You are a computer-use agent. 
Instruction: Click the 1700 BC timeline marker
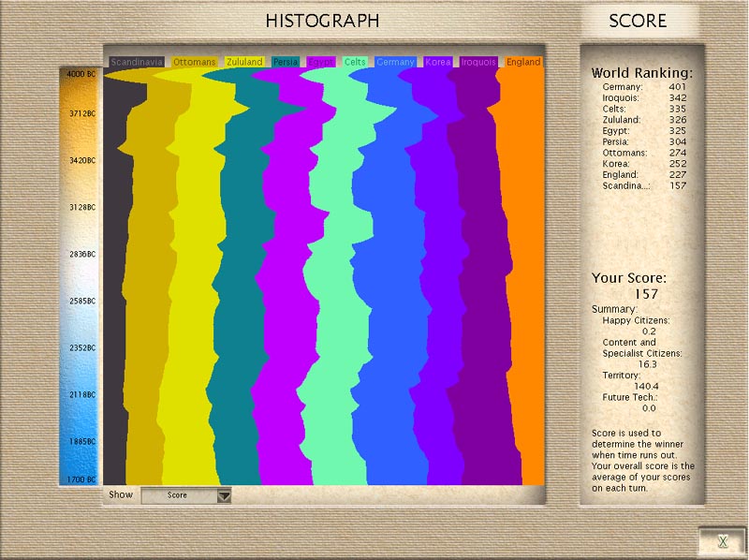point(80,479)
